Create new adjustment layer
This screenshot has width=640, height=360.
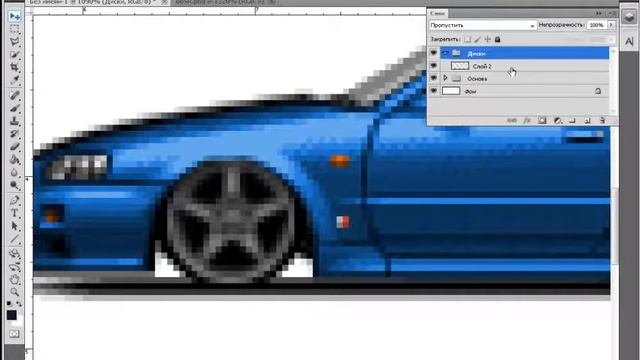(x=558, y=120)
